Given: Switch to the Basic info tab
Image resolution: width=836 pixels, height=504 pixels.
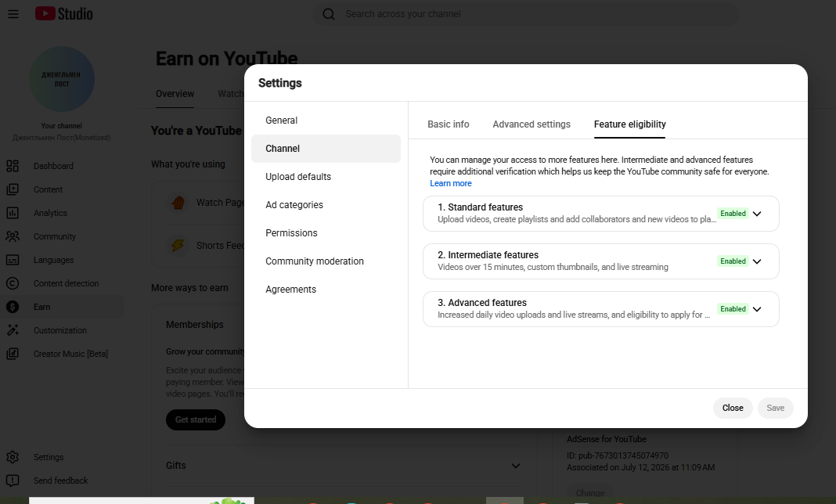Looking at the screenshot, I should [x=449, y=124].
